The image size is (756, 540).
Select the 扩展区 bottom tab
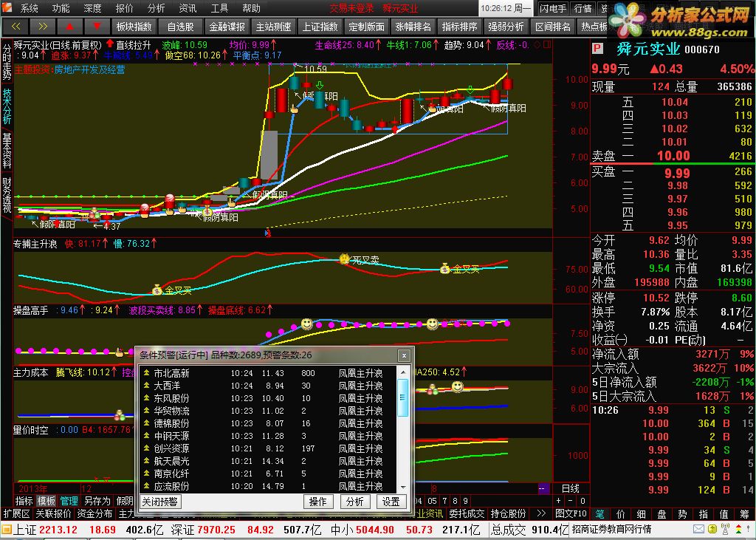pyautogui.click(x=17, y=513)
